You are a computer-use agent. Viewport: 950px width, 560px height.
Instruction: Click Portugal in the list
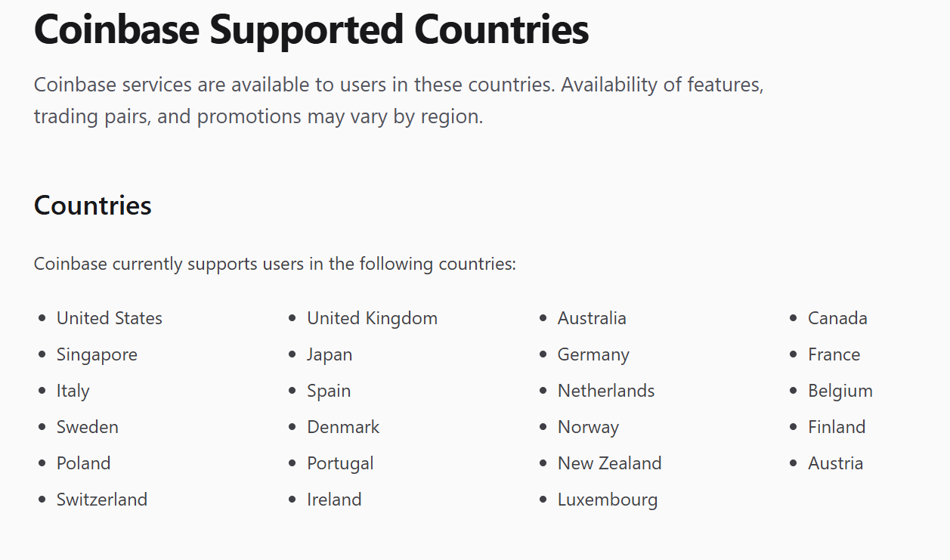[340, 463]
